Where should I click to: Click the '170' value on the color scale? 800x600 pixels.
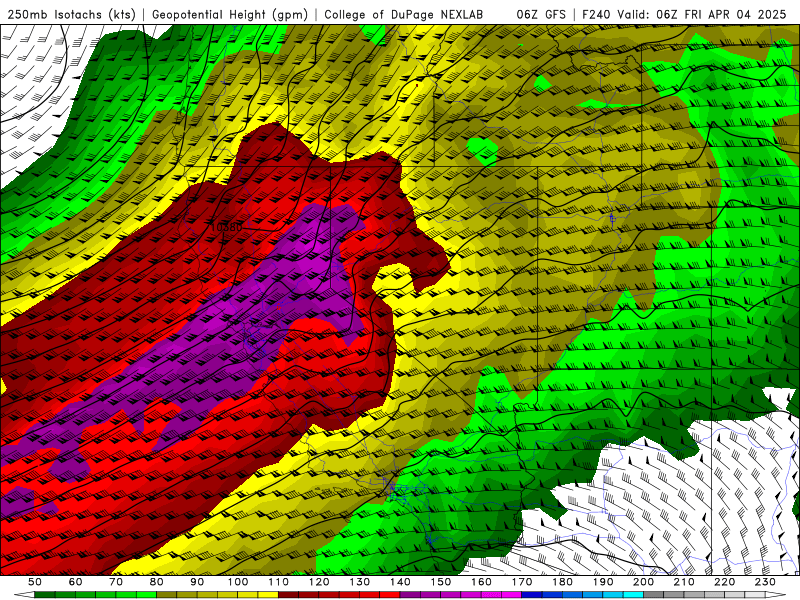(521, 582)
